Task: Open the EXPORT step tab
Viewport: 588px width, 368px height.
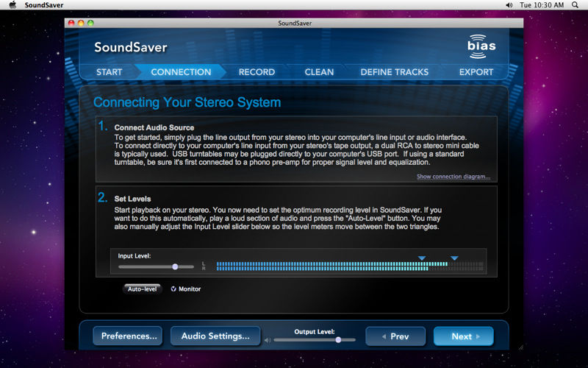Action: click(x=476, y=72)
